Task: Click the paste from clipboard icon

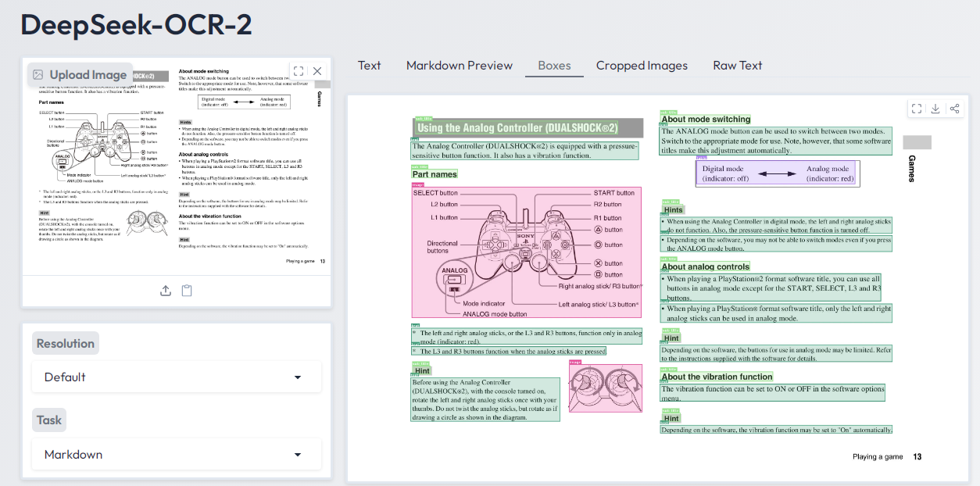Action: 187,291
